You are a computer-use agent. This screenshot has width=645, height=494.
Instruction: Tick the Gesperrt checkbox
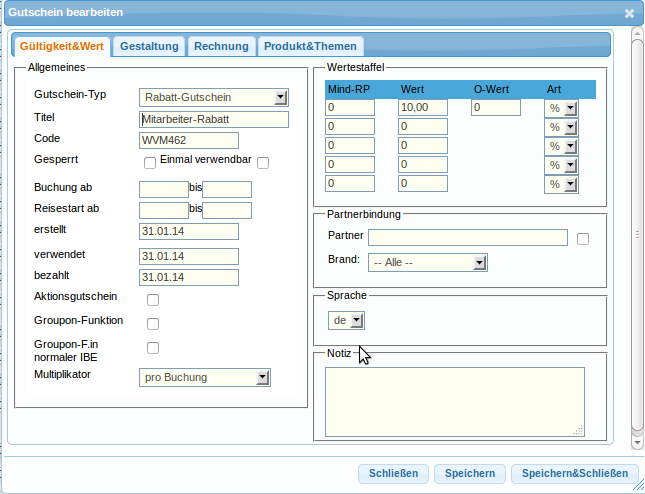point(150,162)
